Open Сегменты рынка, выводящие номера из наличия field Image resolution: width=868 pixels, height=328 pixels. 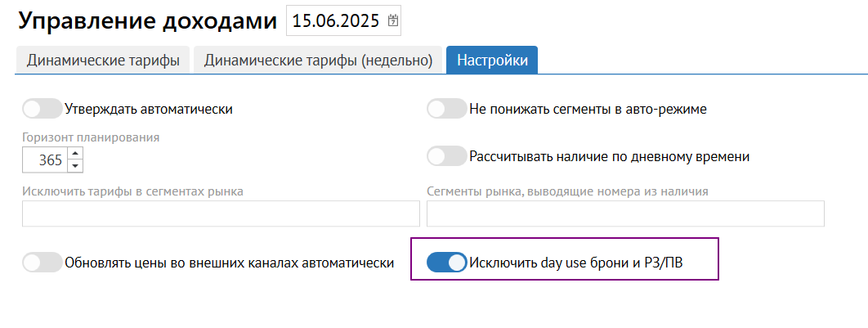coord(625,213)
